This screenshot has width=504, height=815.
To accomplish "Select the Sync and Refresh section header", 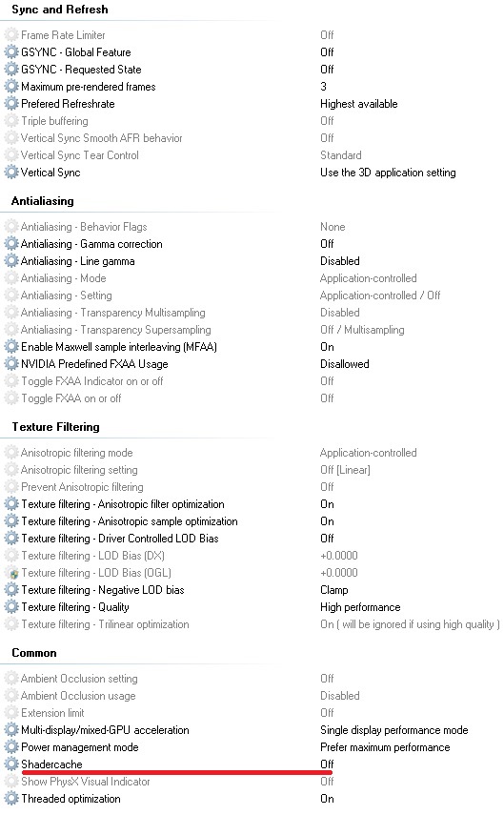I will (60, 10).
